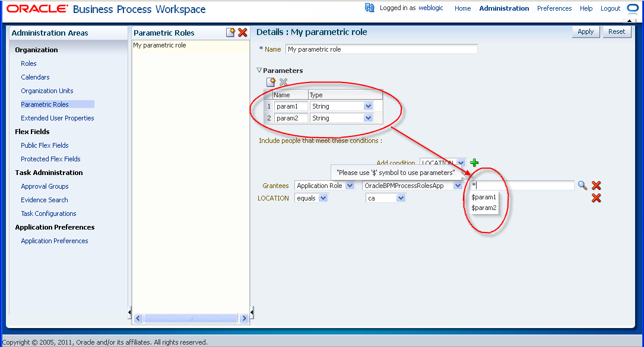Screen dimensions: 644x347
Task: Open the ca location value dropdown
Action: tap(401, 198)
